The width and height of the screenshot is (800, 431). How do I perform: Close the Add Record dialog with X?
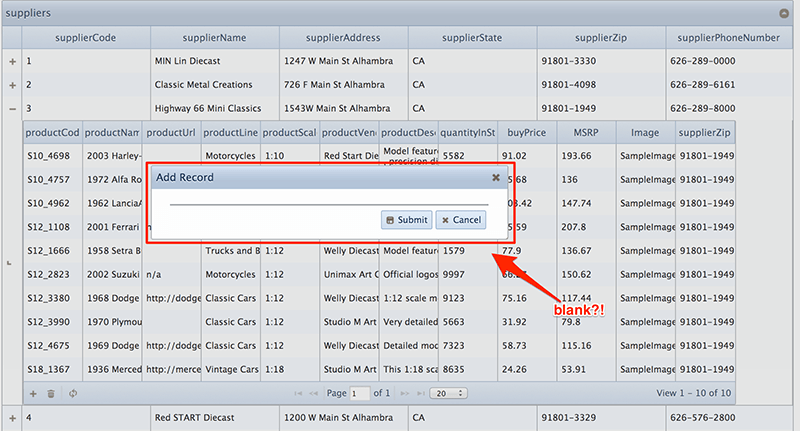[x=495, y=177]
